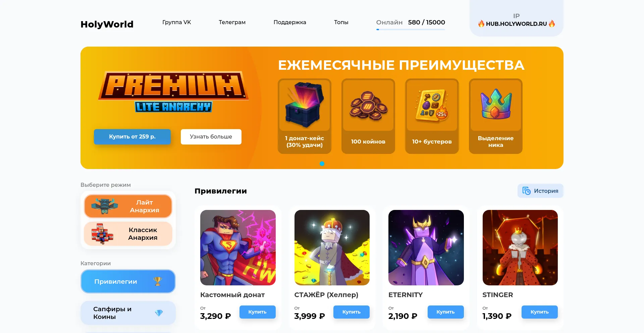Click the trophy icon on Привилегии category

click(x=158, y=281)
